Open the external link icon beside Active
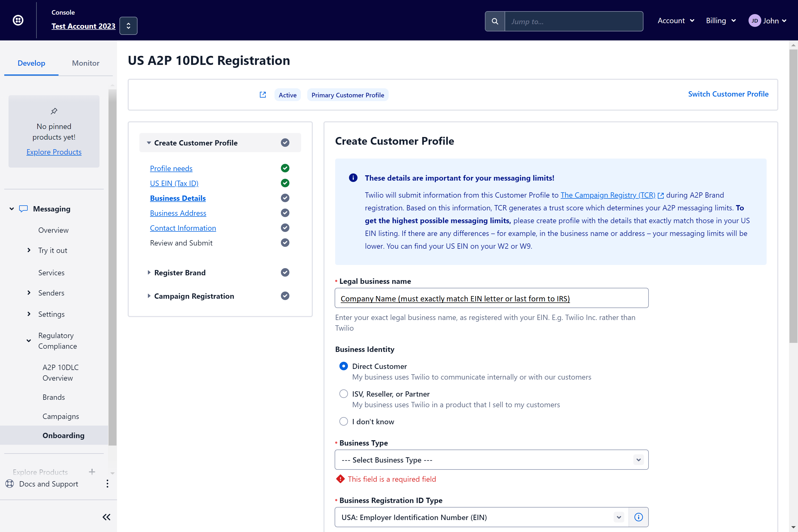The width and height of the screenshot is (798, 532). click(263, 95)
